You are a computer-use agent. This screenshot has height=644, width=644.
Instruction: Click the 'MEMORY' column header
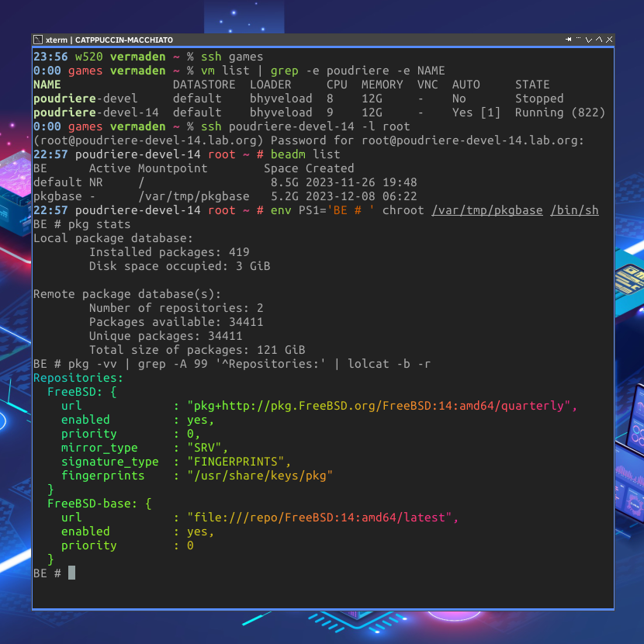[x=383, y=85]
